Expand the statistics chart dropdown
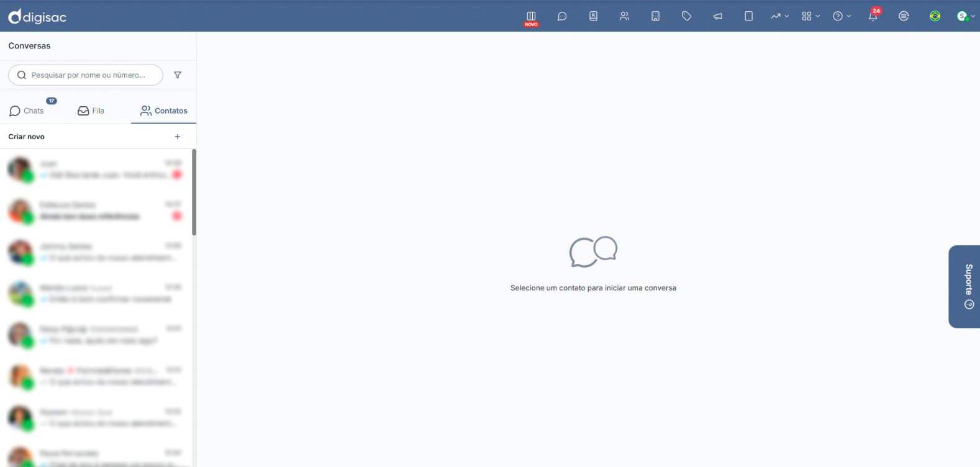Screen dimensions: 980x467 point(779,16)
